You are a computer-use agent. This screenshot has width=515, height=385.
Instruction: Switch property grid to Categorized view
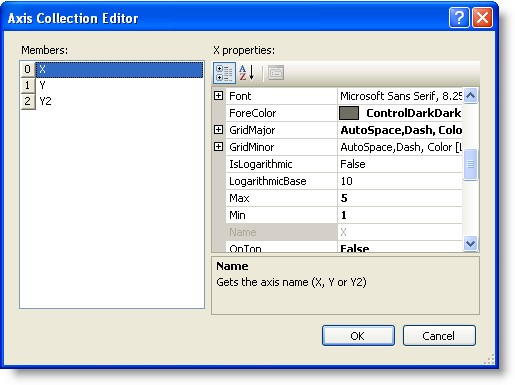click(224, 73)
